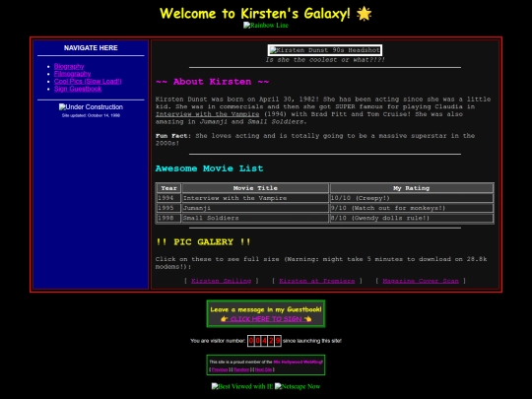Open the Kirsten Smiling gallery picture link
Viewport: 532px width, 399px height.
[x=222, y=281]
